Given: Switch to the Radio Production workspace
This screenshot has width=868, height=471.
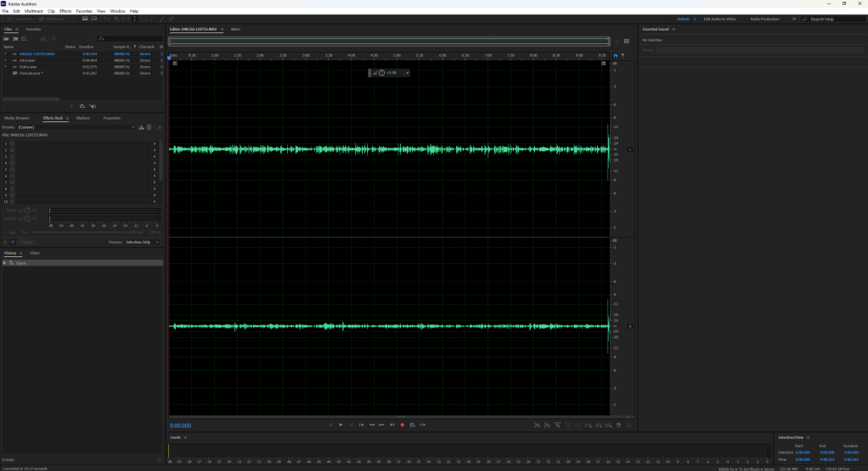Looking at the screenshot, I should [764, 19].
